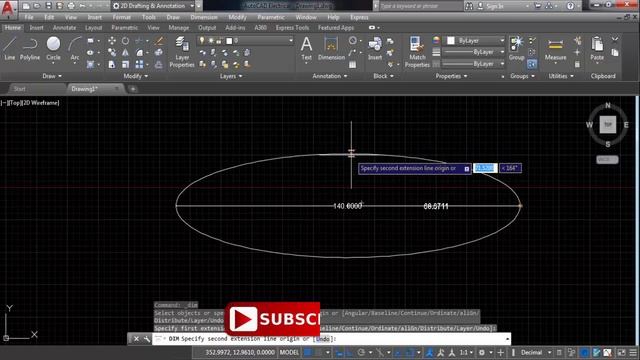This screenshot has width=640, height=360.
Task: Expand the Modify panel
Action: coord(136,76)
